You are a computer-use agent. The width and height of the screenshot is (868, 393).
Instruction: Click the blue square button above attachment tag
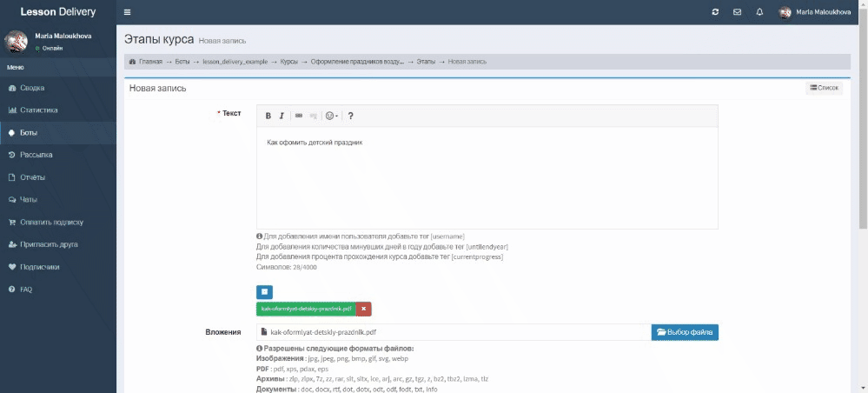tap(265, 291)
